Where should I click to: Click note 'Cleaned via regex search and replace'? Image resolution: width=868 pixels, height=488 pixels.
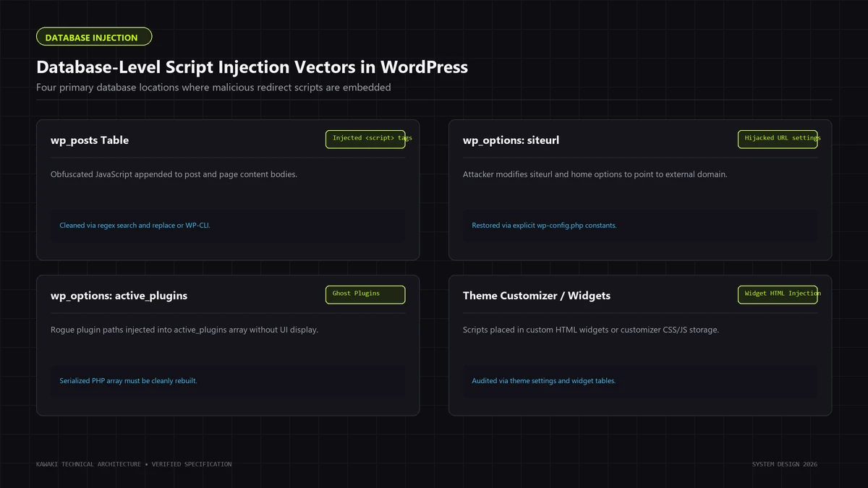[x=135, y=226]
